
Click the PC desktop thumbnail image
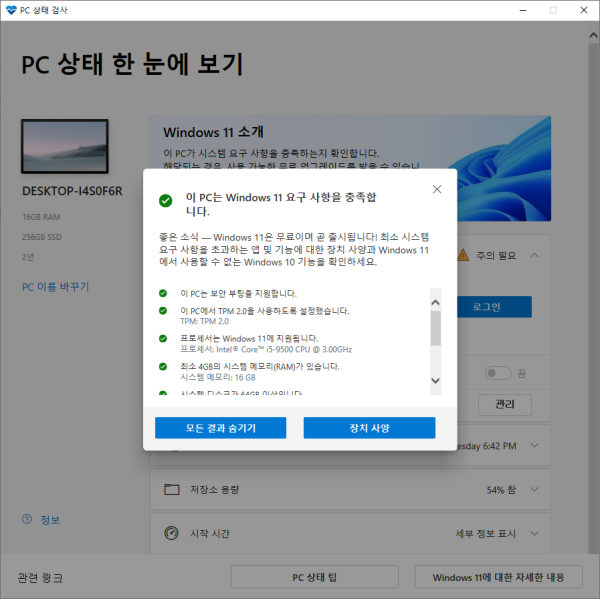pyautogui.click(x=65, y=146)
